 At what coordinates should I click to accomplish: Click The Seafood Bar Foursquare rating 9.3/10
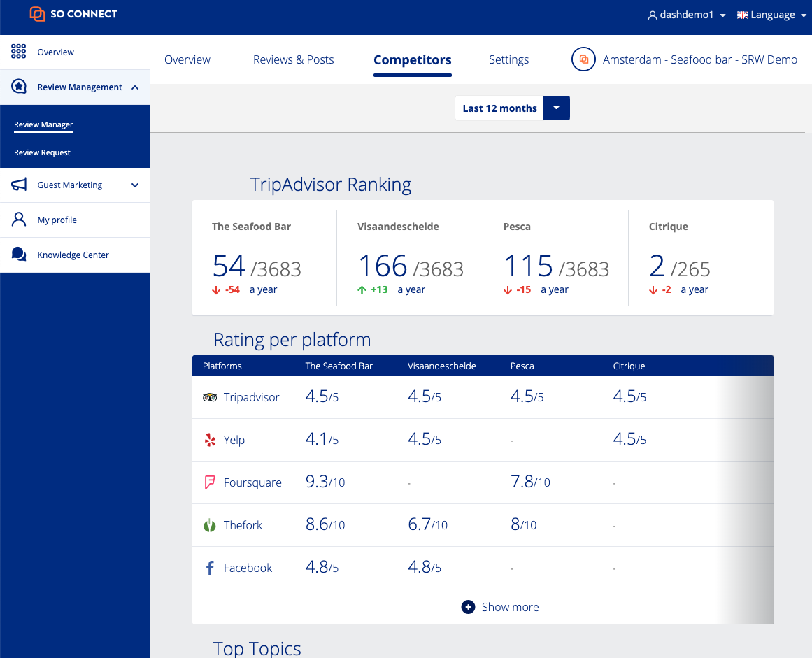[325, 482]
